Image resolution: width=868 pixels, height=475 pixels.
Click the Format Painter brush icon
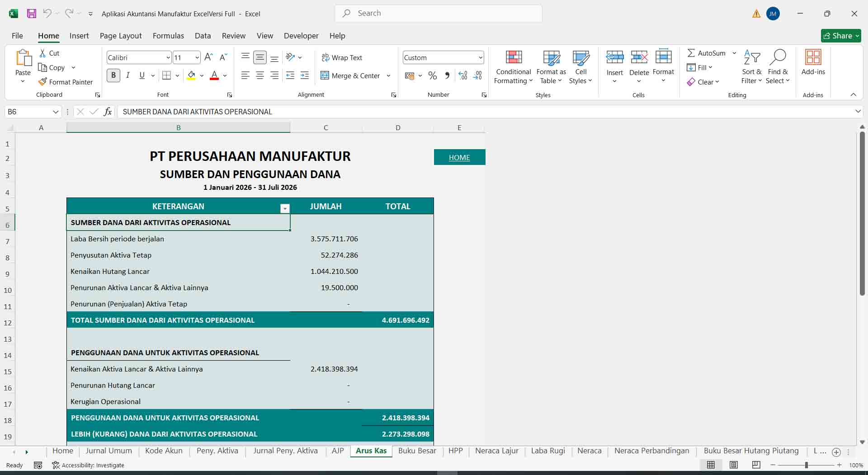coord(42,82)
